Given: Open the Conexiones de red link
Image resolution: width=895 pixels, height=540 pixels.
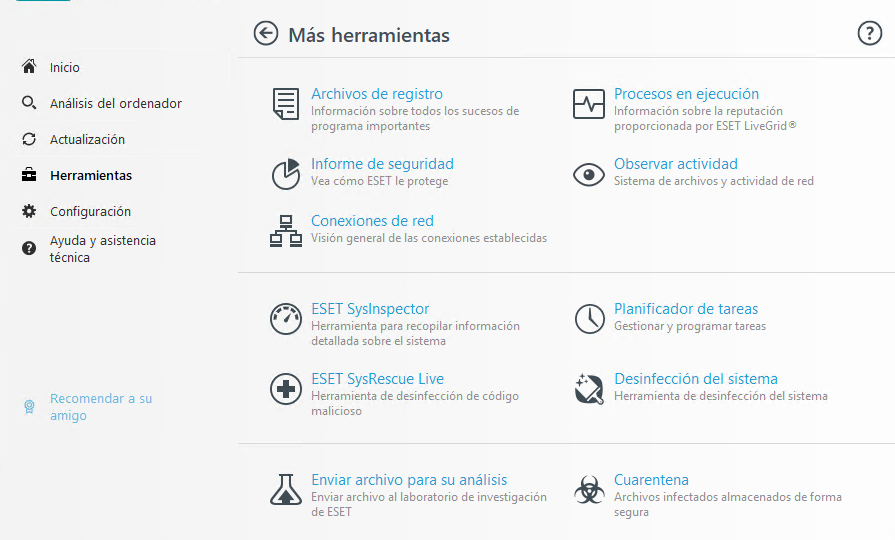Looking at the screenshot, I should [372, 221].
